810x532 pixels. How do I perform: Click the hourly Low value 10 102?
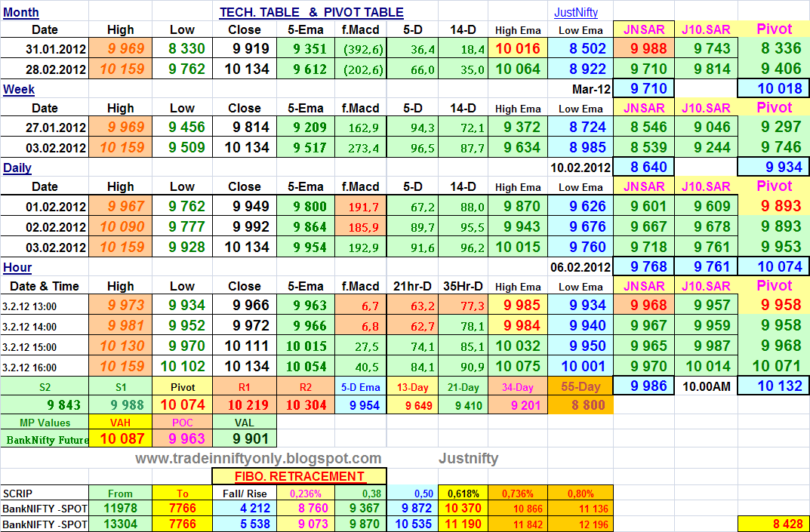coord(183,366)
